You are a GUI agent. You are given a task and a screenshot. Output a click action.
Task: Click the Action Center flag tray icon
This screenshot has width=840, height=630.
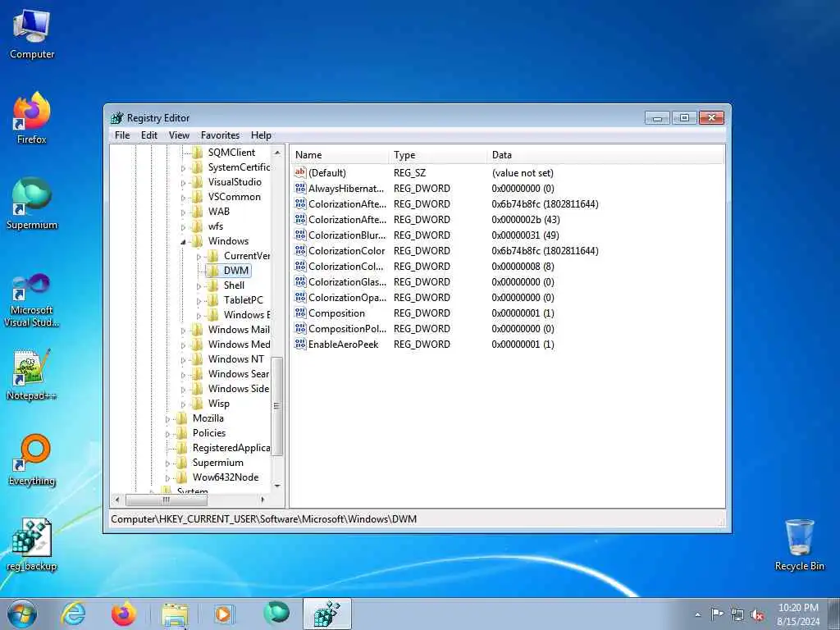click(717, 614)
